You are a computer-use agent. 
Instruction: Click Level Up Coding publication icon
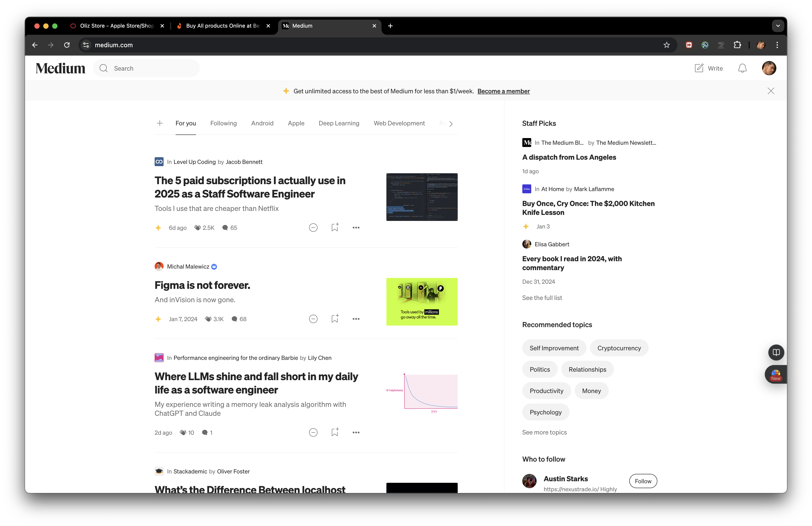[x=159, y=162]
